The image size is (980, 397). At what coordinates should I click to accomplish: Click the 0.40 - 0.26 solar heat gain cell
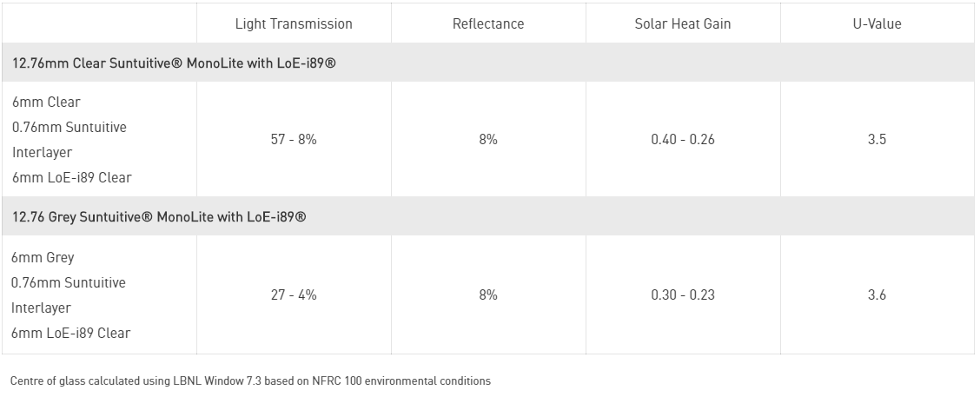(683, 139)
